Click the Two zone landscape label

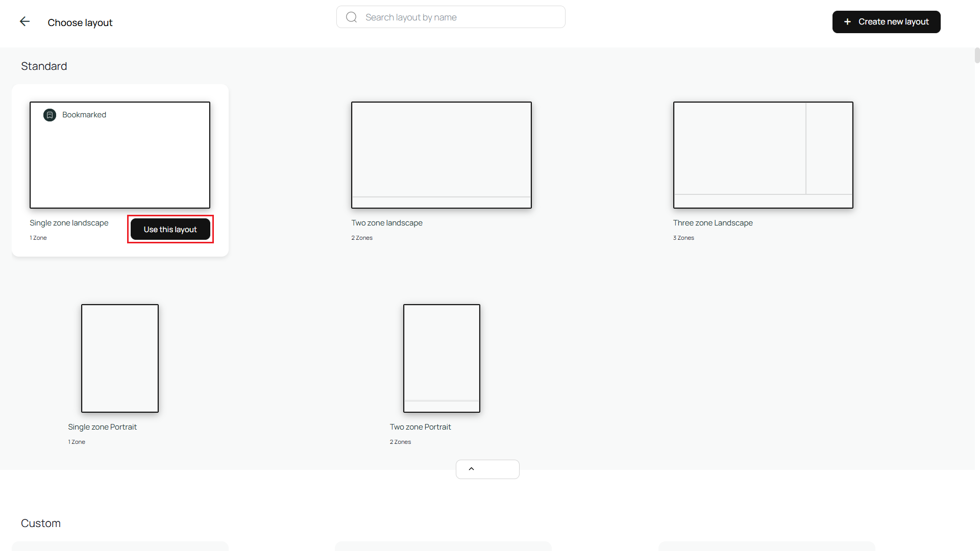click(386, 222)
